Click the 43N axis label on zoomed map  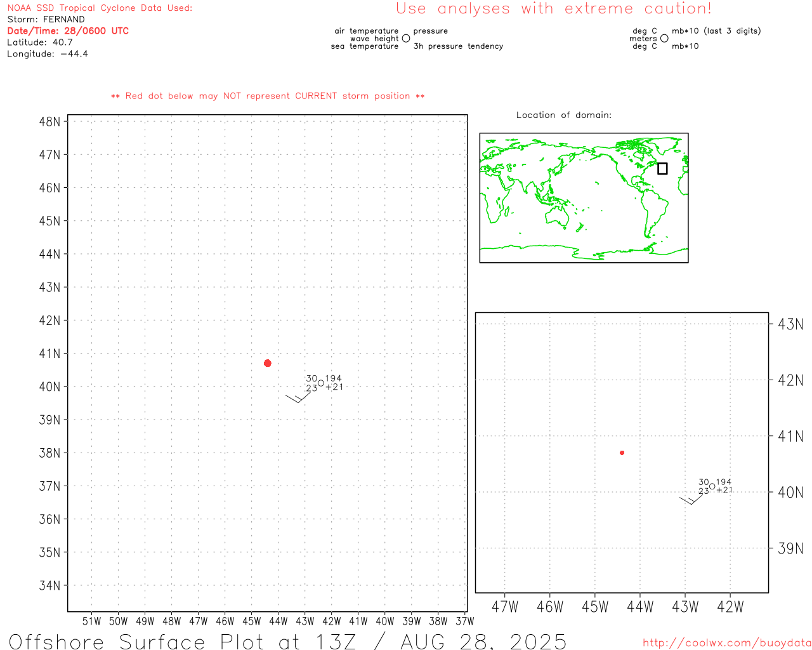point(790,324)
